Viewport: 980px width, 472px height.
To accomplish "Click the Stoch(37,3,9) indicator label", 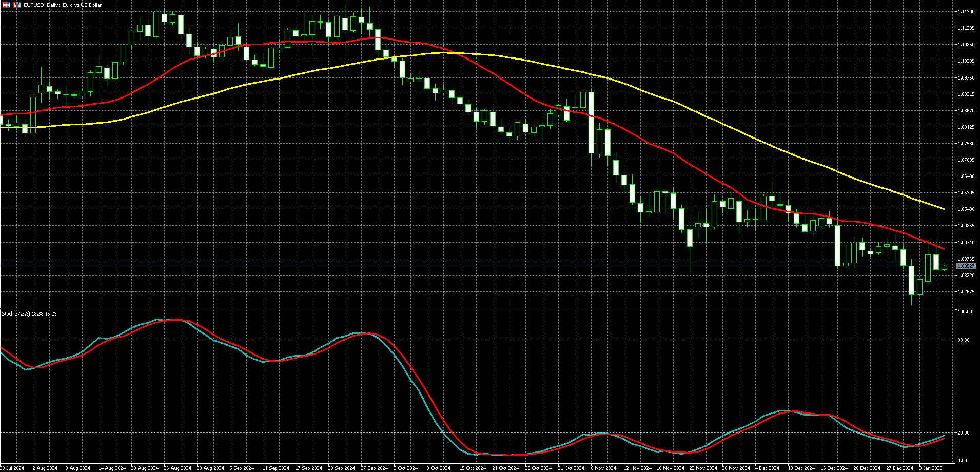I will 29,313.
